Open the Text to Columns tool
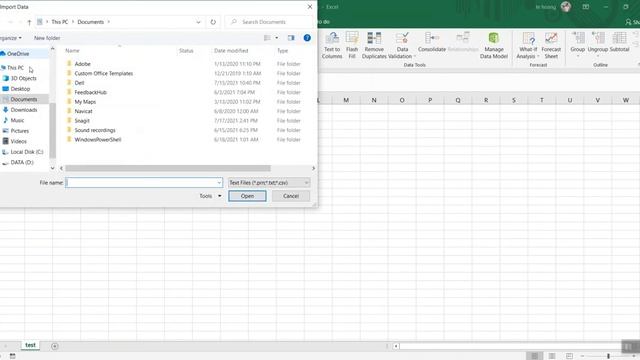 pos(332,45)
